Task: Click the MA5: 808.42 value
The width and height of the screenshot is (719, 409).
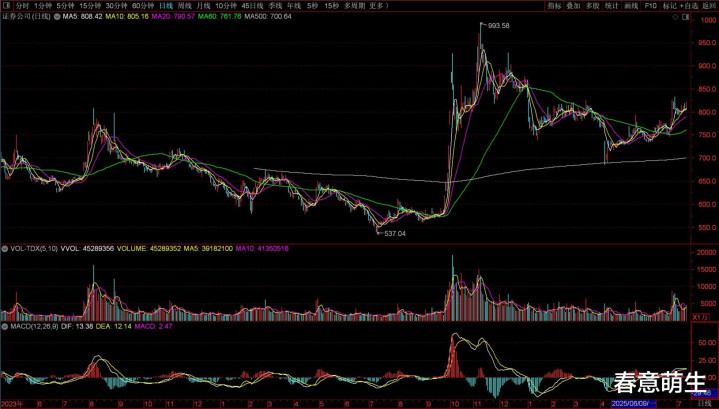Action: point(82,17)
